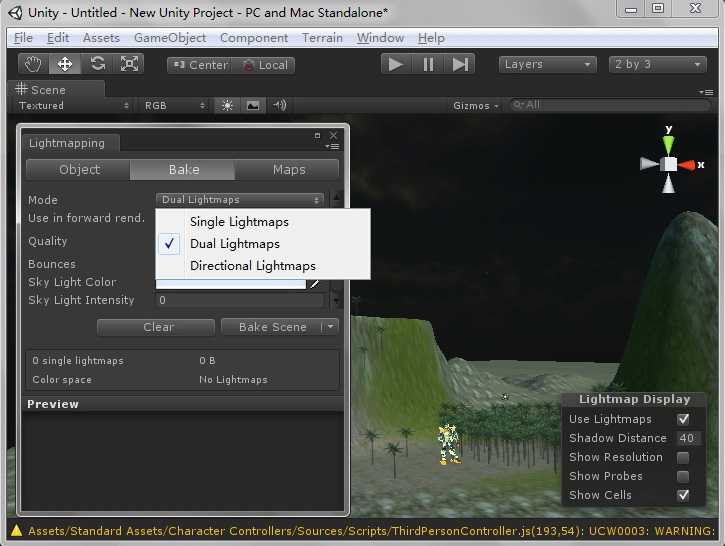
Task: Click the left grey gizmo axis cone
Action: tap(649, 164)
